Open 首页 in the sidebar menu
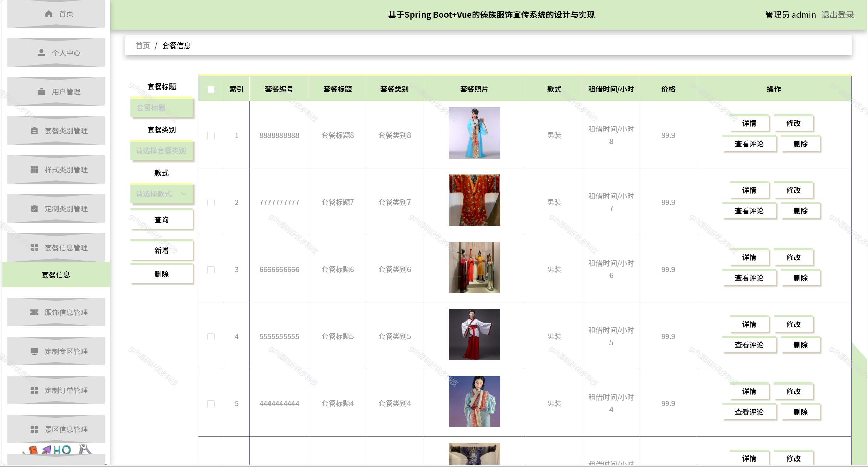Image resolution: width=868 pixels, height=467 pixels. point(56,14)
